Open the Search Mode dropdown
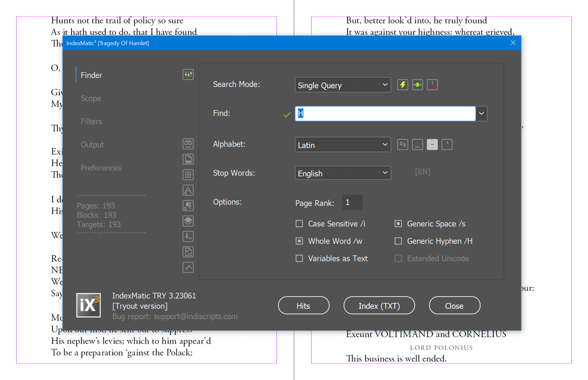588x380 pixels. (x=343, y=85)
